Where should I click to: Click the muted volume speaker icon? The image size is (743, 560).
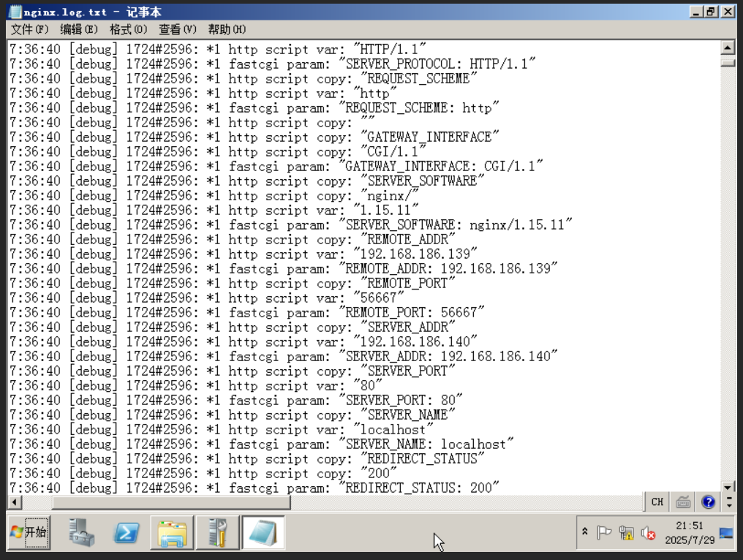[x=648, y=533]
